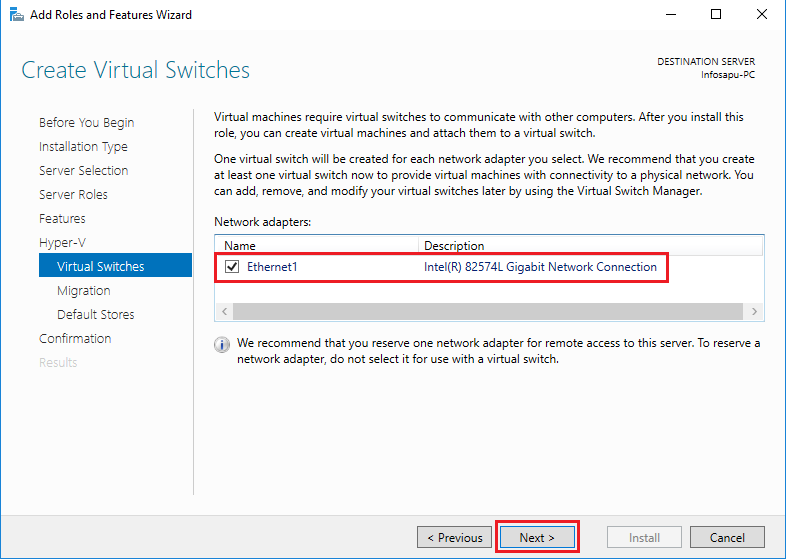Image resolution: width=786 pixels, height=559 pixels.
Task: Click the wizard icon in title bar
Action: tap(17, 15)
